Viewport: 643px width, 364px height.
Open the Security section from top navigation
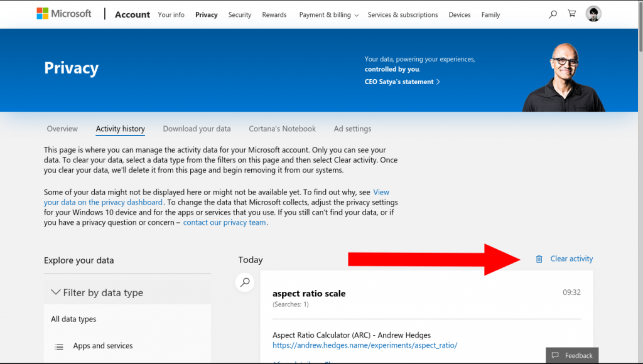(239, 14)
